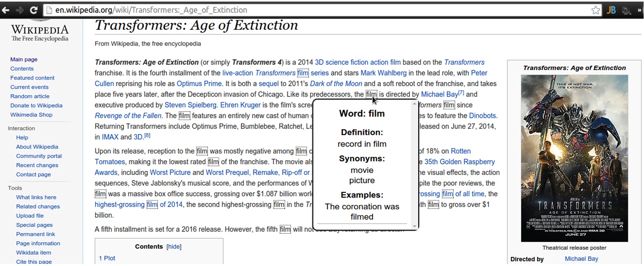
Task: Follow the Steven Spielberg link
Action: 191,105
